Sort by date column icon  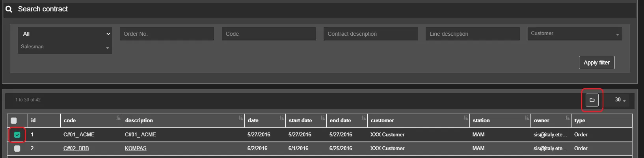point(281,118)
